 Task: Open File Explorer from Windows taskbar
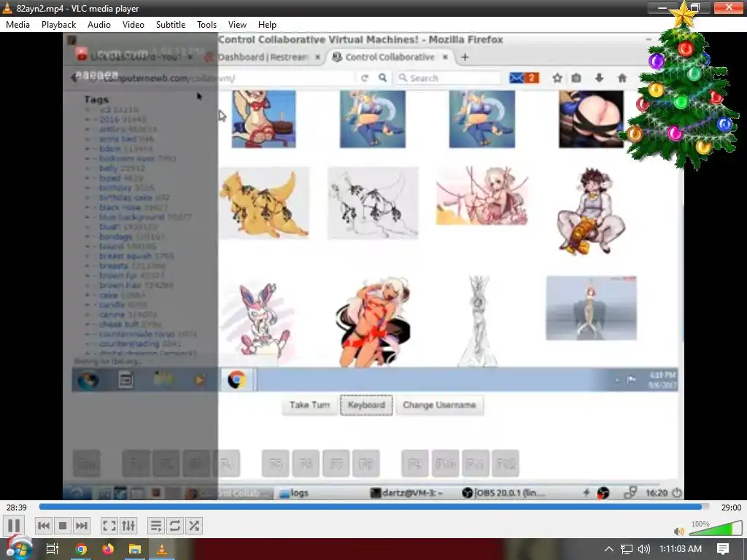point(135,549)
